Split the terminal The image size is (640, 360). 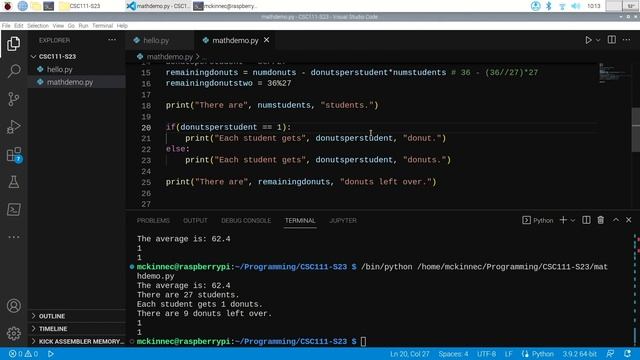click(586, 220)
